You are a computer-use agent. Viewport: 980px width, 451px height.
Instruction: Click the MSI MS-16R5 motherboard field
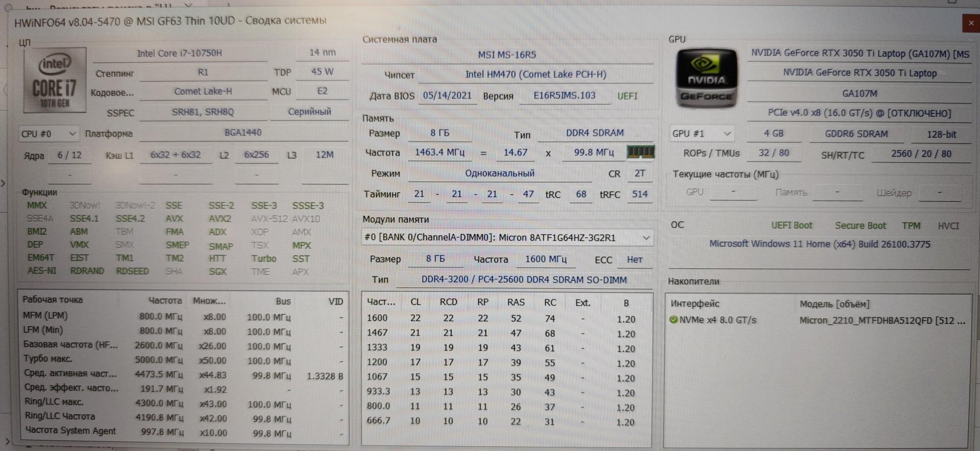click(507, 55)
